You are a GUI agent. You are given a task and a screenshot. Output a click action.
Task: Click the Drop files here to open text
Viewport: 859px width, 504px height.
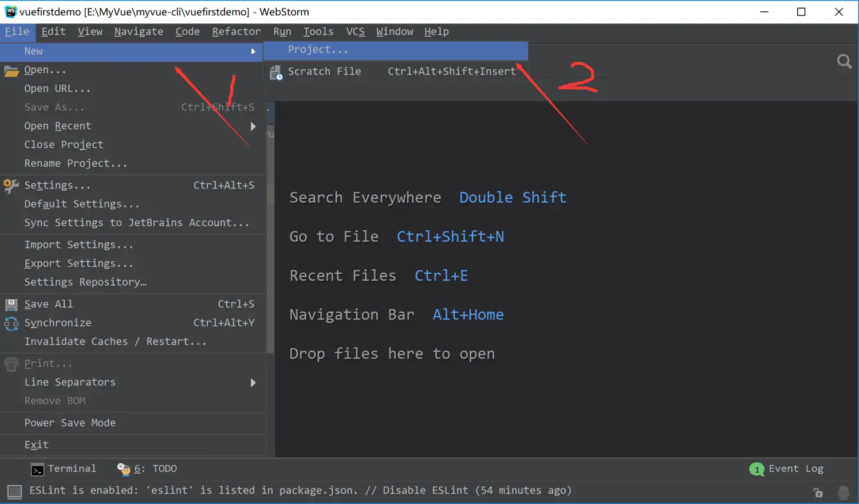392,355
